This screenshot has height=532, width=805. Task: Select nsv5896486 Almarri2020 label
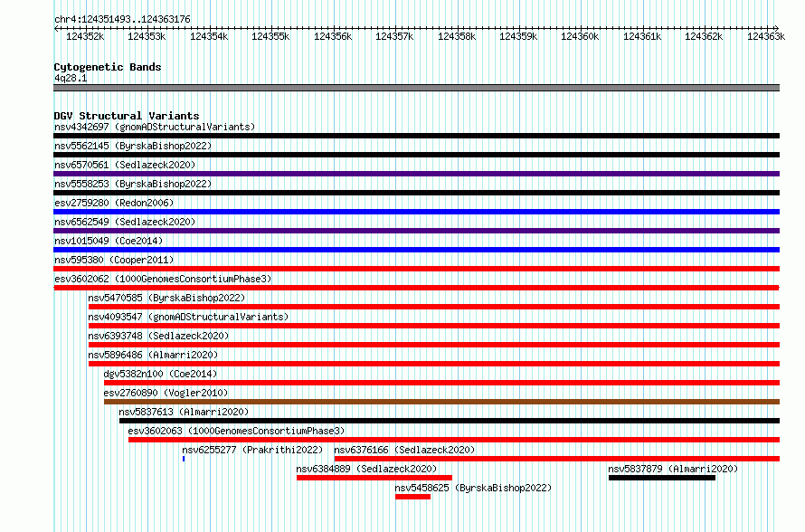[153, 355]
